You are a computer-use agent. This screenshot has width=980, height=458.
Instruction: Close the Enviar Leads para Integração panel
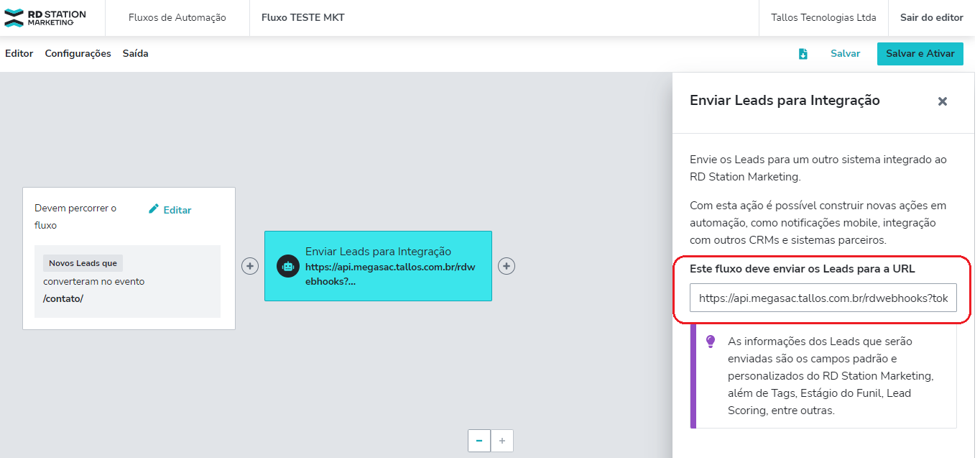tap(943, 101)
